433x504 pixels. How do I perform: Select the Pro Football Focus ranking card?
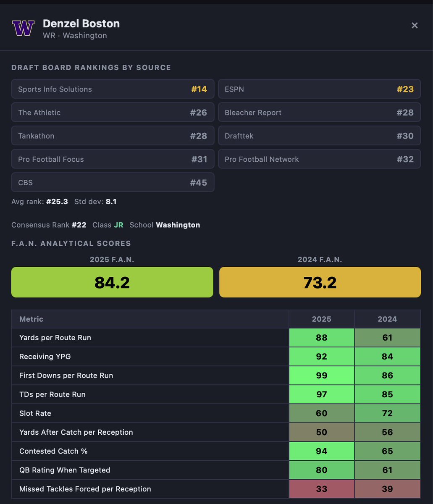tap(113, 159)
